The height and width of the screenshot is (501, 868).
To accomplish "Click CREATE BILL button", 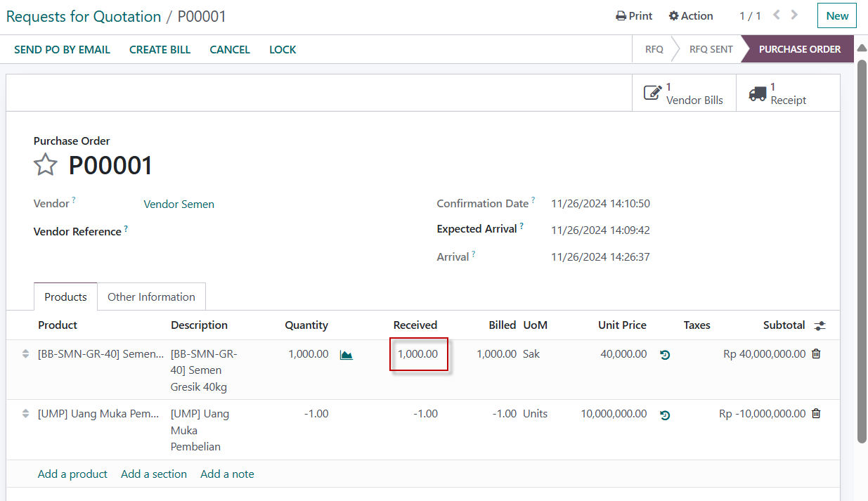I will pos(160,49).
